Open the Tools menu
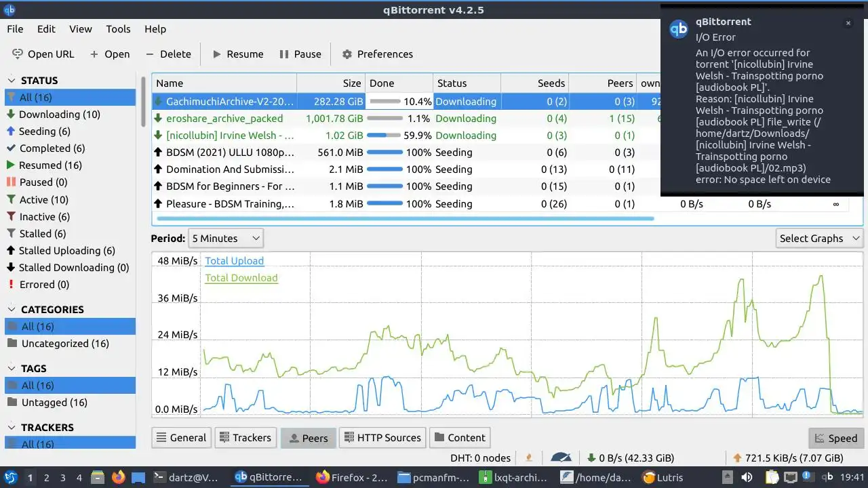This screenshot has width=868, height=488. click(x=118, y=28)
